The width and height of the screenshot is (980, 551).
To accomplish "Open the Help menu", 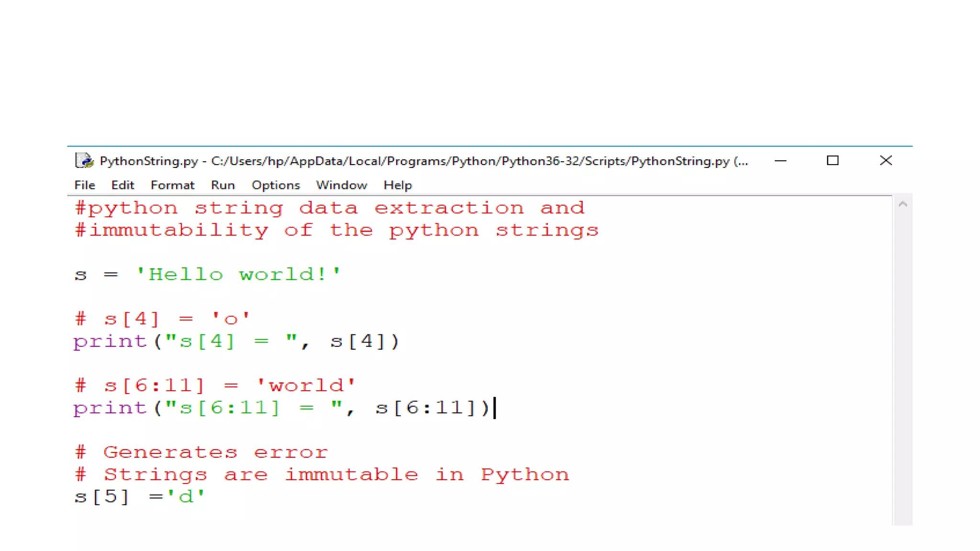I will pyautogui.click(x=397, y=185).
